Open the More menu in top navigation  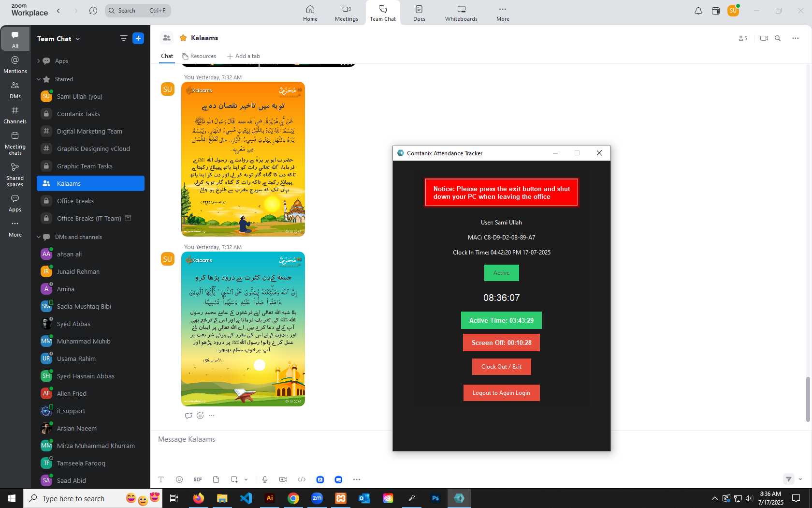(x=503, y=13)
